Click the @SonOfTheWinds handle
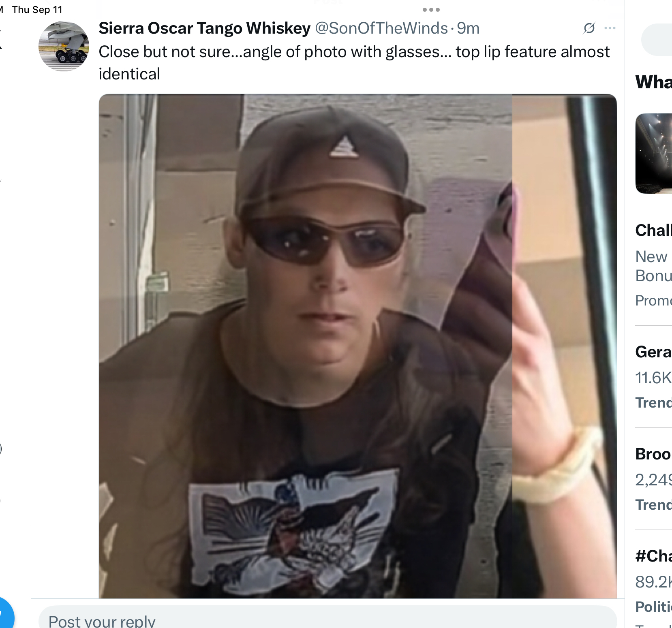This screenshot has height=628, width=672. click(x=381, y=28)
